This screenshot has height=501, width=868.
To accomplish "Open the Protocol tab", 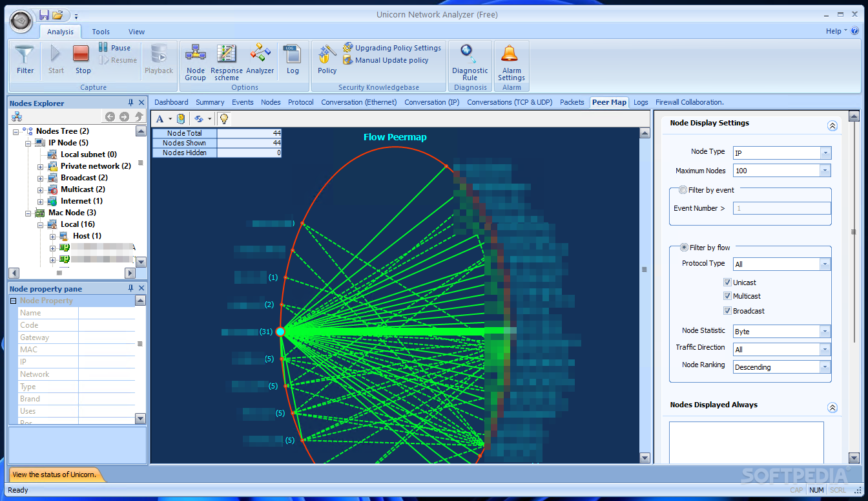I will point(300,102).
